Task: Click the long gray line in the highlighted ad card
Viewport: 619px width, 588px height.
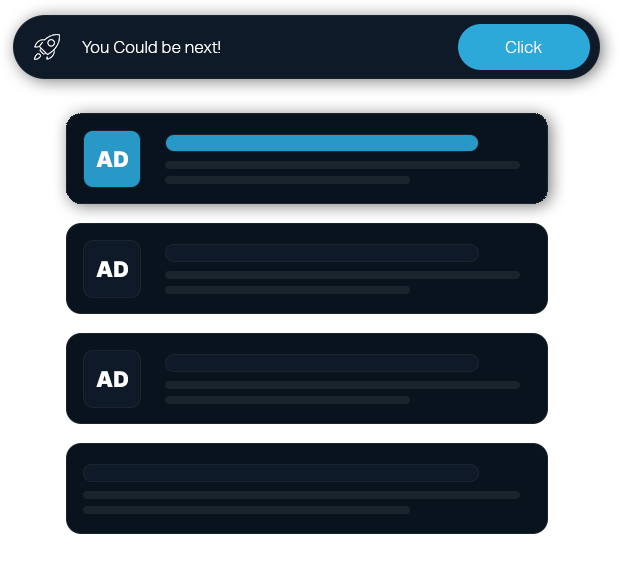Action: pyautogui.click(x=342, y=165)
